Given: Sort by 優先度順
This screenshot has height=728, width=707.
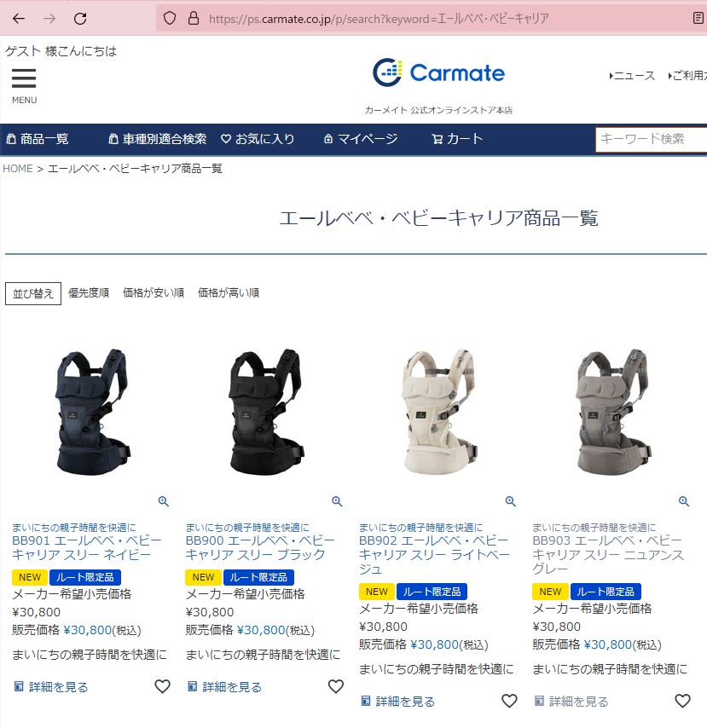Looking at the screenshot, I should pos(89,293).
